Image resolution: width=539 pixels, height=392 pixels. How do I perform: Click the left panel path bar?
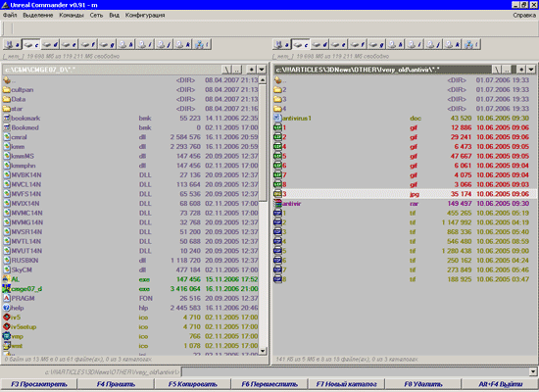click(112, 70)
